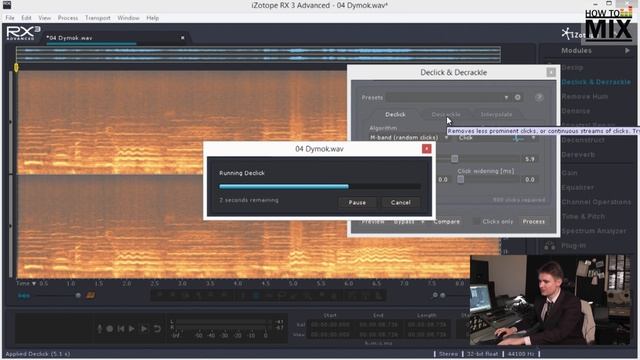Switch to the Interpolate tab
The height and width of the screenshot is (360, 640).
point(496,115)
